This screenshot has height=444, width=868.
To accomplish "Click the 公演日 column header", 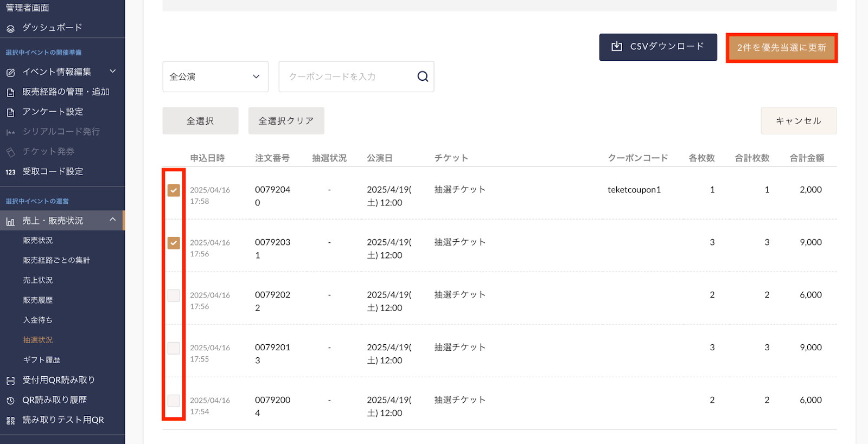I will pos(380,158).
